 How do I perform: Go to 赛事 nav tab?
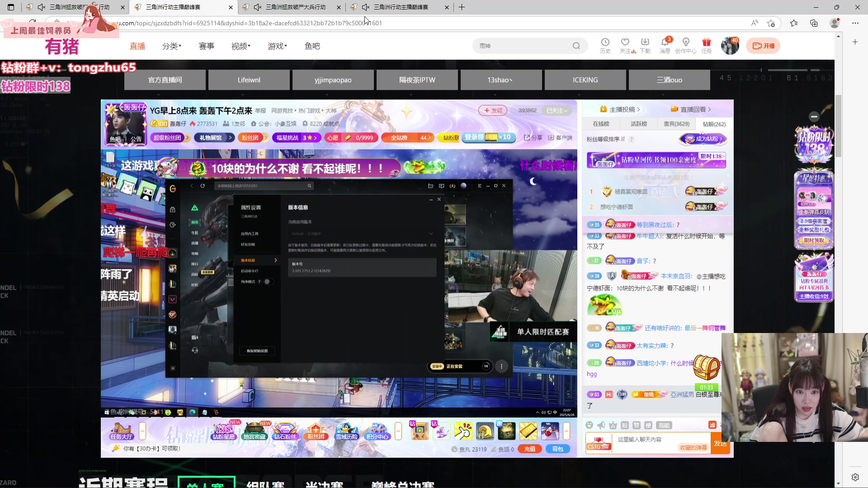click(x=207, y=46)
